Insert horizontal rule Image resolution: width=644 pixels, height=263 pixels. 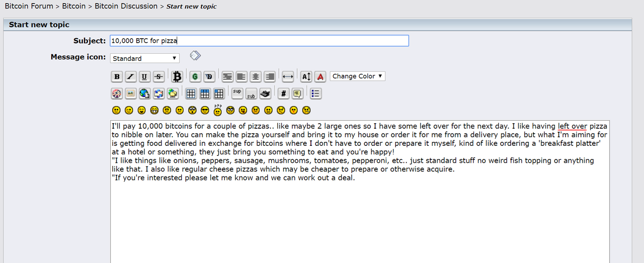click(x=288, y=76)
